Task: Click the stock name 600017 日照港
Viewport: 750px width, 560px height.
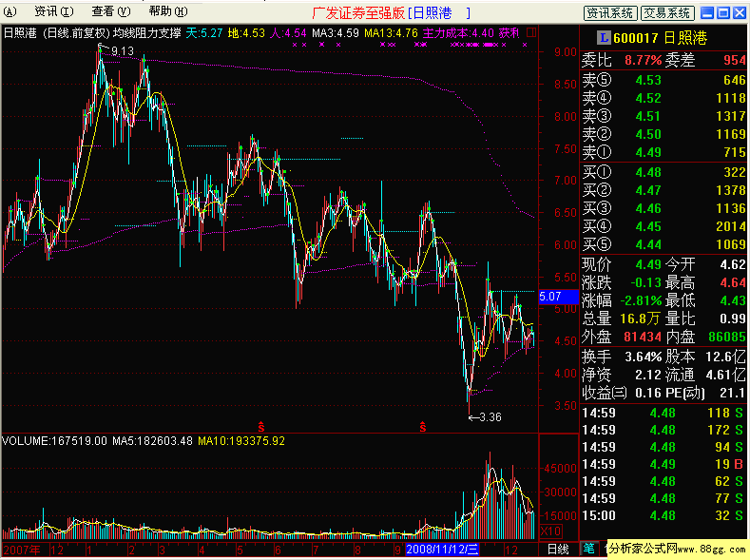Action: click(660, 38)
